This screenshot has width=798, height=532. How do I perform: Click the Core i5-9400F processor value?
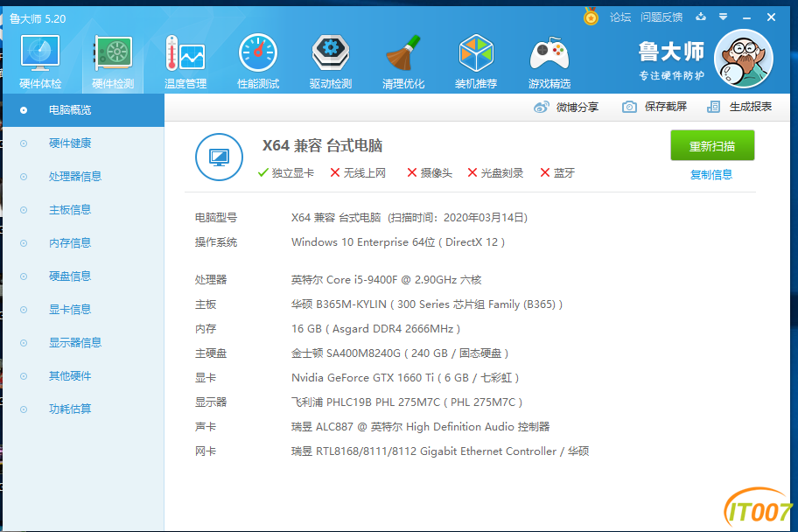coord(386,280)
